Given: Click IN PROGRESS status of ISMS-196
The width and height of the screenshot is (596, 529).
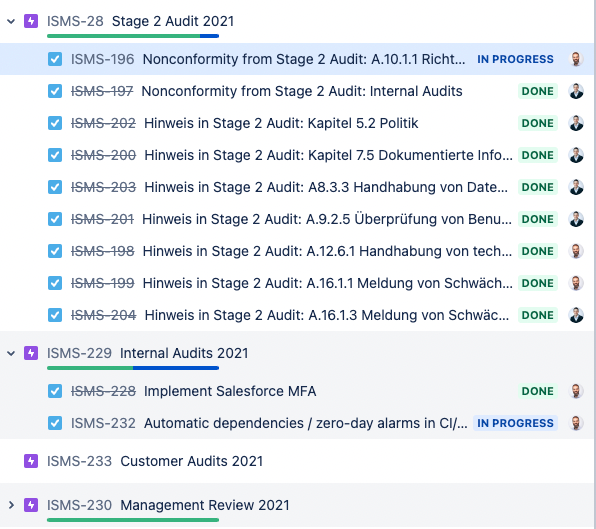Looking at the screenshot, I should click(x=515, y=59).
